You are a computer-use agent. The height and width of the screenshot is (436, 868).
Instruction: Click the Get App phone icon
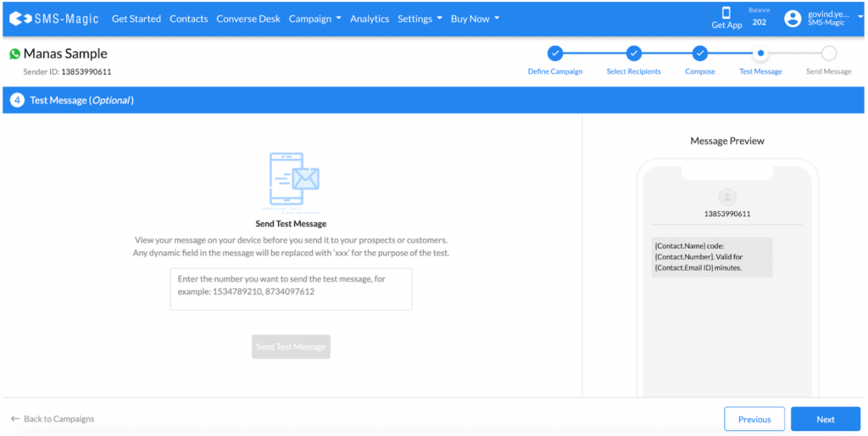click(726, 13)
